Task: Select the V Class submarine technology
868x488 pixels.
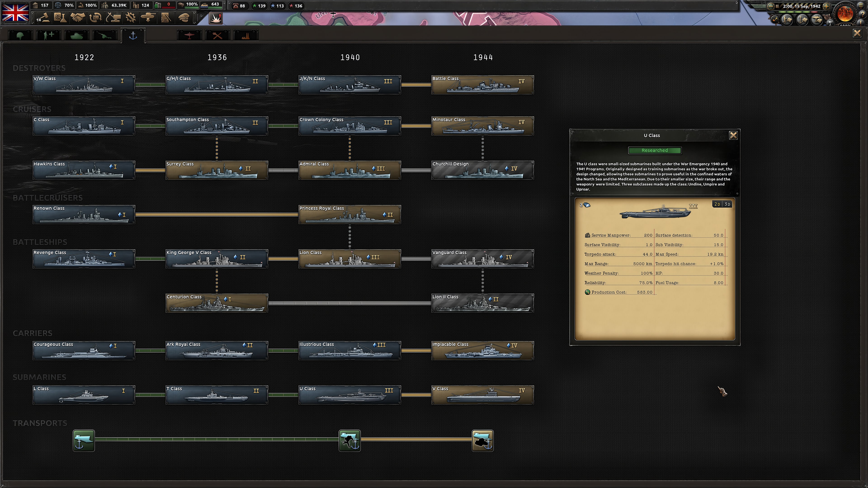Action: click(x=483, y=395)
